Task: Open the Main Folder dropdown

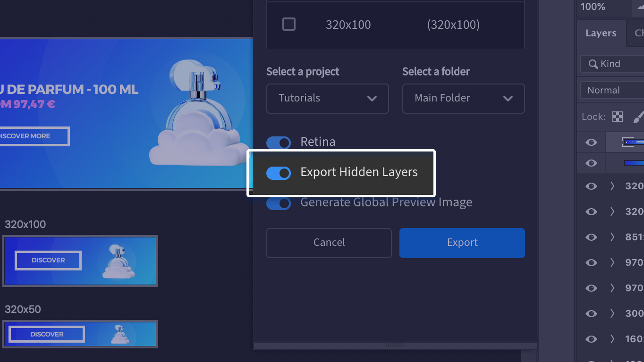Action: click(x=463, y=99)
